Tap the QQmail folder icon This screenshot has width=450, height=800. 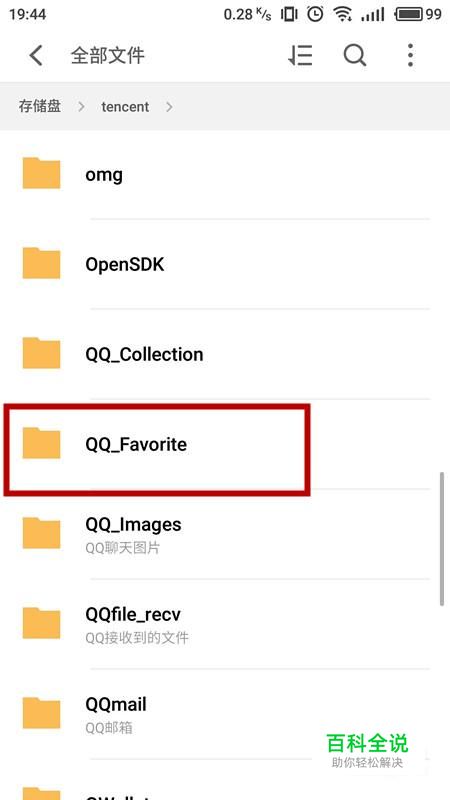[x=41, y=713]
